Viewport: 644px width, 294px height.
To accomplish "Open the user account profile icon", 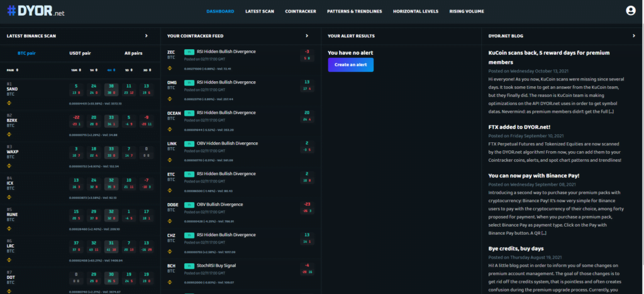I will coord(630,11).
